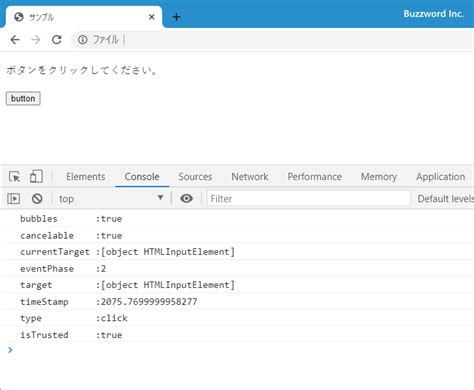474x390 pixels.
Task: Open the Memory tab
Action: pos(379,177)
